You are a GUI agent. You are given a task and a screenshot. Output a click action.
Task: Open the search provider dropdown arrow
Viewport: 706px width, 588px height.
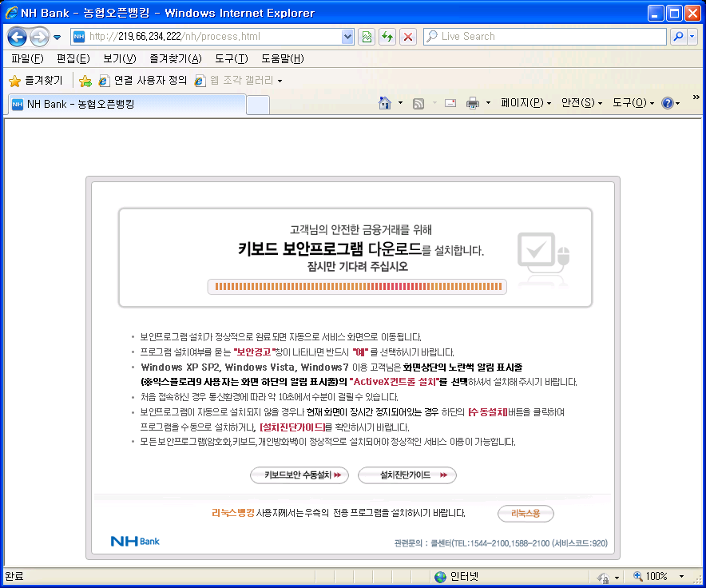692,37
